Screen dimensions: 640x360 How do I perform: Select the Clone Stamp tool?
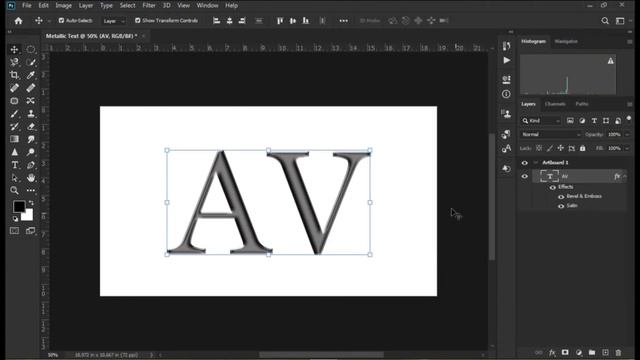31,114
